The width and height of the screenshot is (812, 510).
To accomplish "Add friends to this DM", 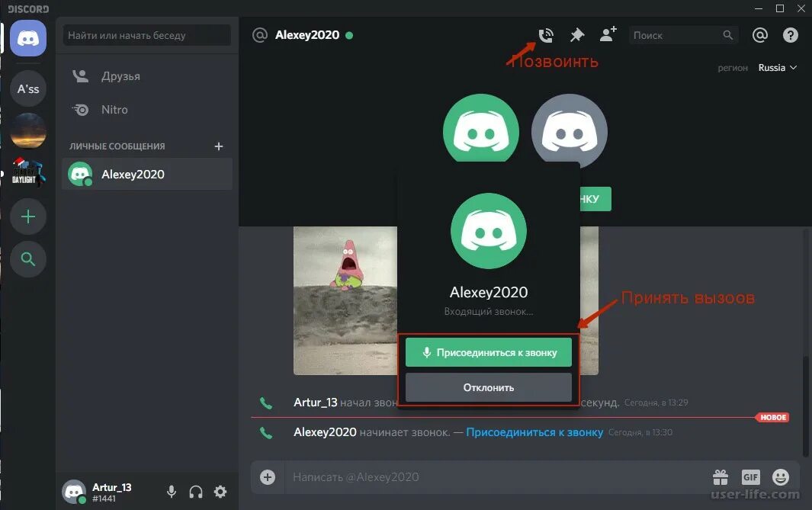I will (608, 35).
